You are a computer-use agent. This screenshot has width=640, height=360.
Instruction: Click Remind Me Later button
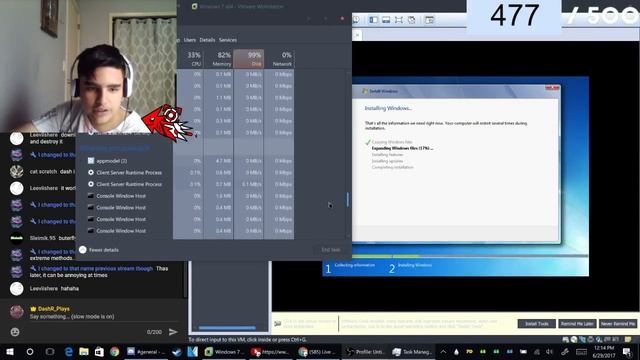coord(577,324)
